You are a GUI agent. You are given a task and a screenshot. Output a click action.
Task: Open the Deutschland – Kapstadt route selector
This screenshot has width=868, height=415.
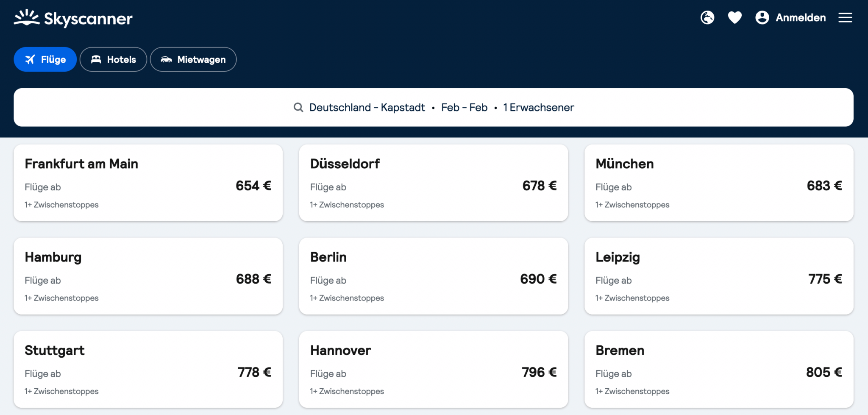(367, 107)
